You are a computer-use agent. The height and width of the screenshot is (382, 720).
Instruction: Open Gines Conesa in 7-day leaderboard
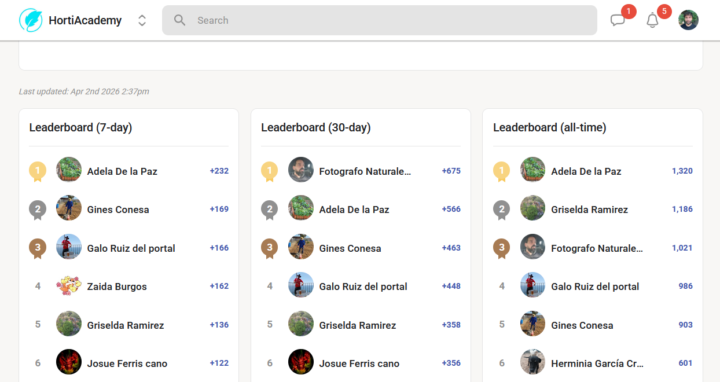click(x=118, y=209)
